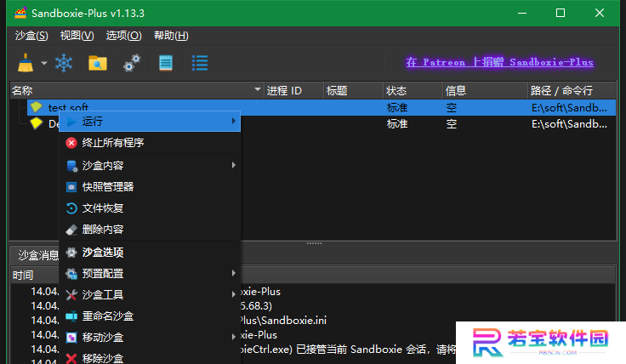Click the database icon beside 沙盒内容

coord(71,166)
